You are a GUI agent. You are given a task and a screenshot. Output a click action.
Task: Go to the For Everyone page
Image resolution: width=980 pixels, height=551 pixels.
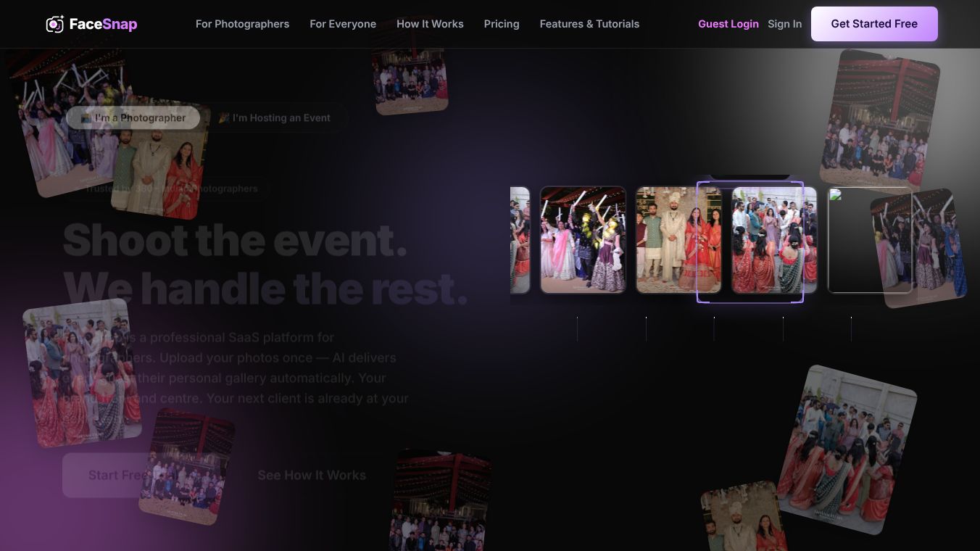[x=343, y=24]
